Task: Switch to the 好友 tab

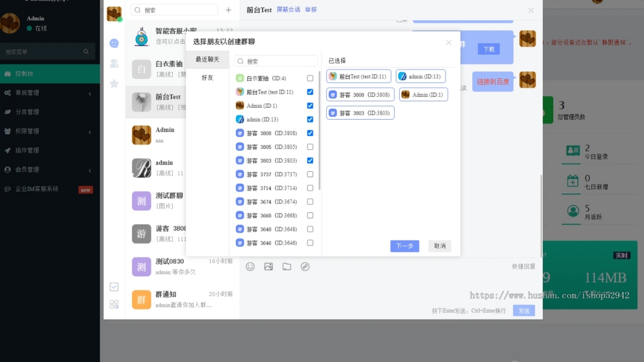Action: pos(208,78)
